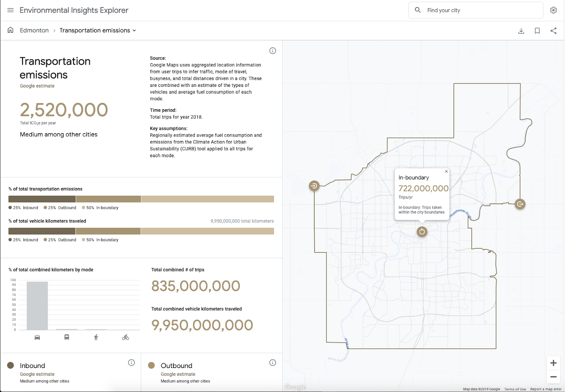
Task: Click the search magnifier icon
Action: pos(418,10)
